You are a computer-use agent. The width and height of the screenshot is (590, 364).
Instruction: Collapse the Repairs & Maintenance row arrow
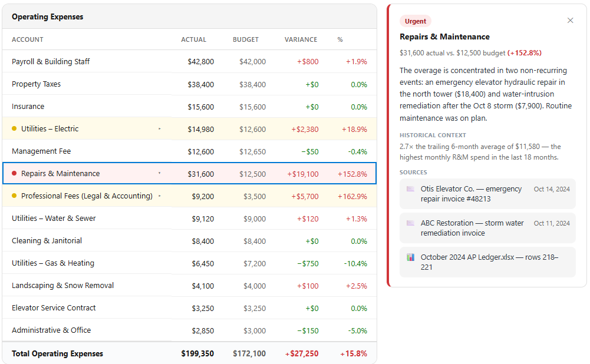click(160, 173)
